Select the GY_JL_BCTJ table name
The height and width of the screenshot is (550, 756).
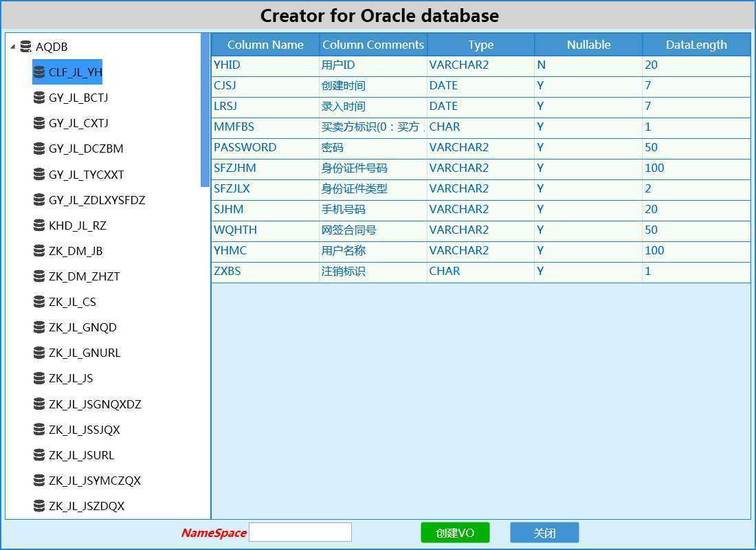click(x=78, y=98)
